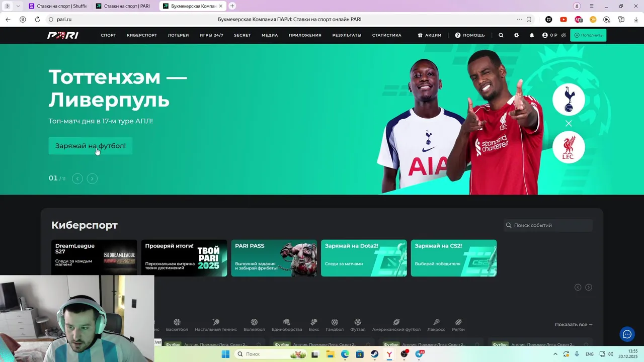Select the Баскетбол sport icon

pyautogui.click(x=177, y=325)
